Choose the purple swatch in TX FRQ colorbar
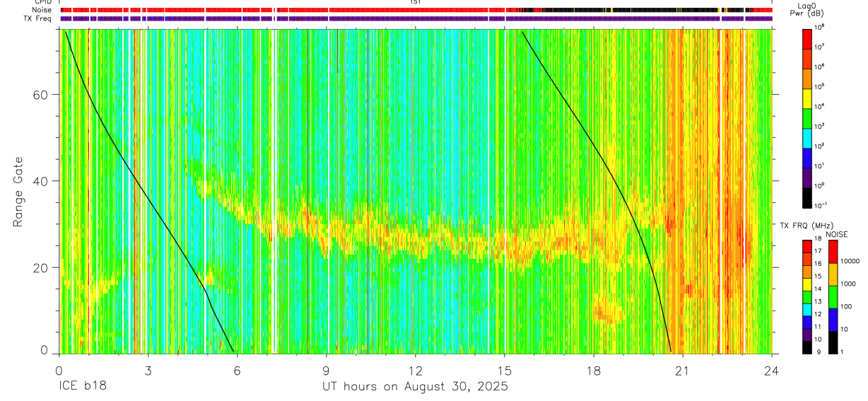Screen dimensions: 868x401 pos(807,335)
